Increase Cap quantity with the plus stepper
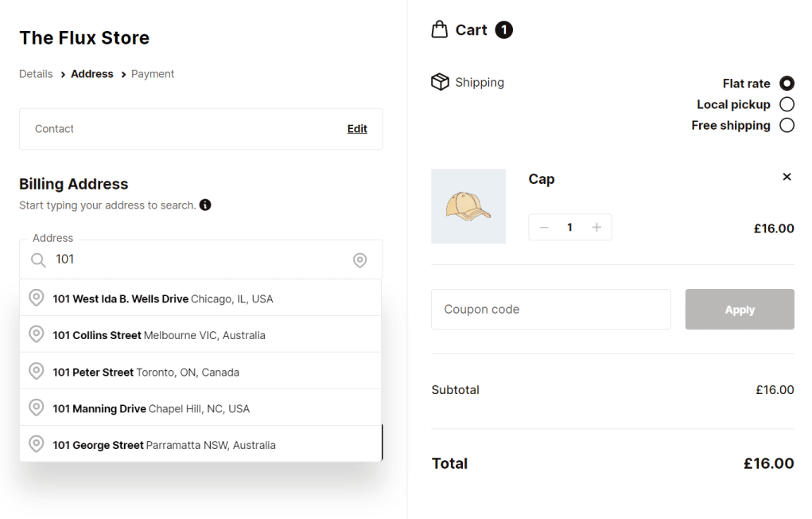 (596, 227)
